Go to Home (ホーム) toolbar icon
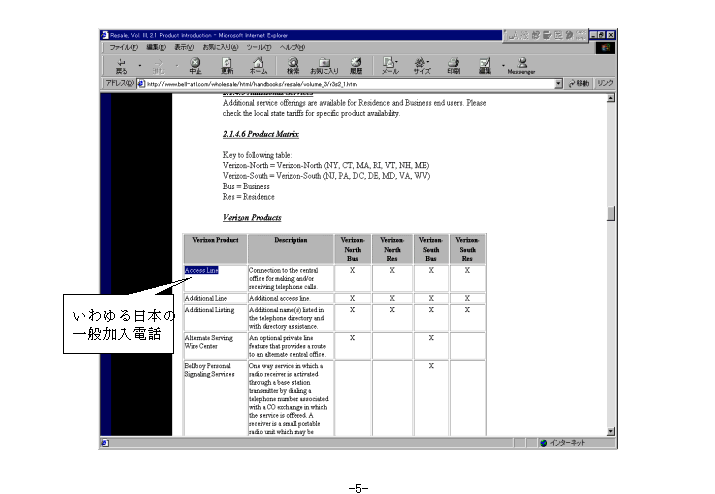715x494 pixels. [258, 66]
